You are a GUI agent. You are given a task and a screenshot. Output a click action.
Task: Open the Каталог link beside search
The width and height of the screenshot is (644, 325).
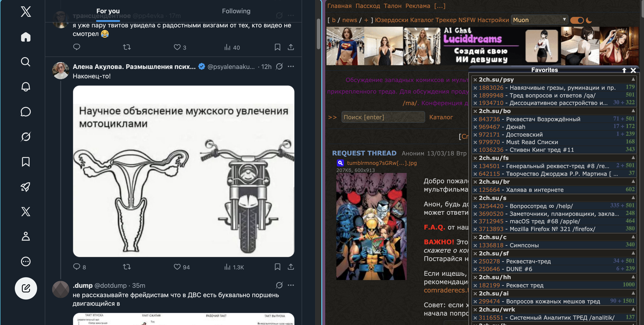pos(441,117)
